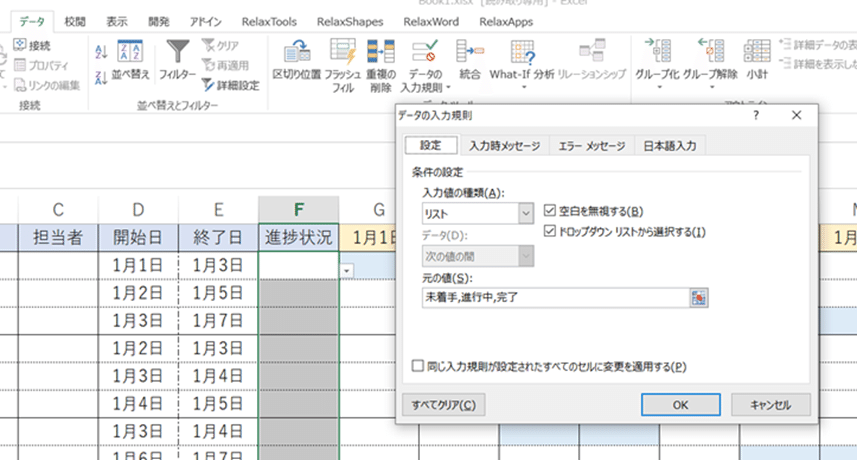This screenshot has height=460, width=857.
Task: Open the What-If Analysis (What-If 分析) icon
Action: pyautogui.click(x=523, y=51)
